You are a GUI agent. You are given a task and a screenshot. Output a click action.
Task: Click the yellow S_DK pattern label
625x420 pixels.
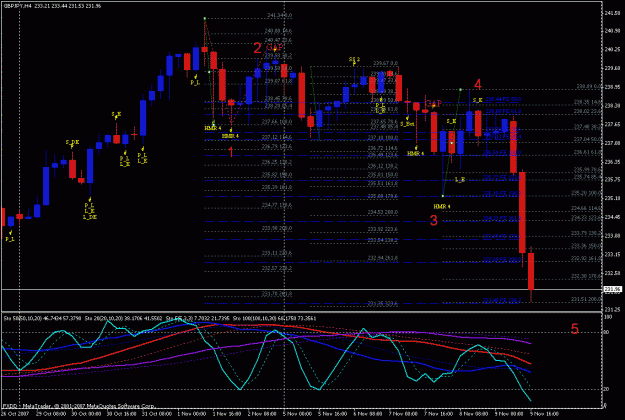[x=72, y=142]
